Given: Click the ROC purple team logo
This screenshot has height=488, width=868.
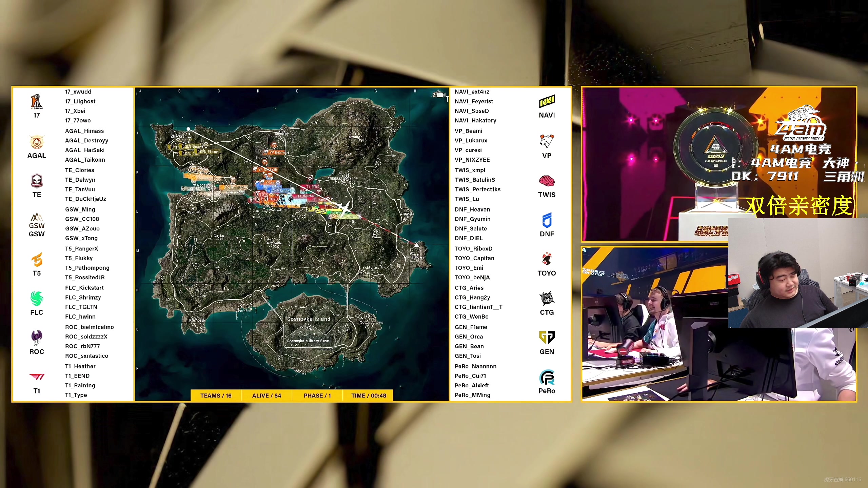Looking at the screenshot, I should tap(37, 338).
